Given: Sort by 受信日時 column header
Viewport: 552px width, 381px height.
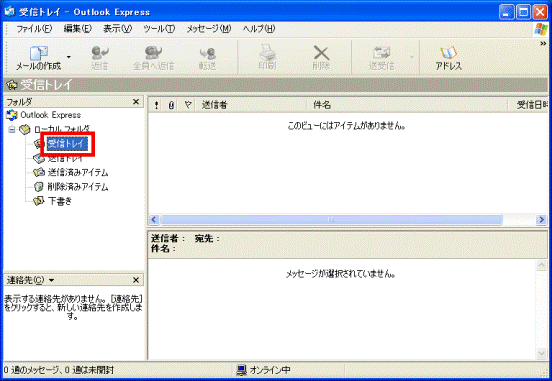Looking at the screenshot, I should (x=528, y=105).
